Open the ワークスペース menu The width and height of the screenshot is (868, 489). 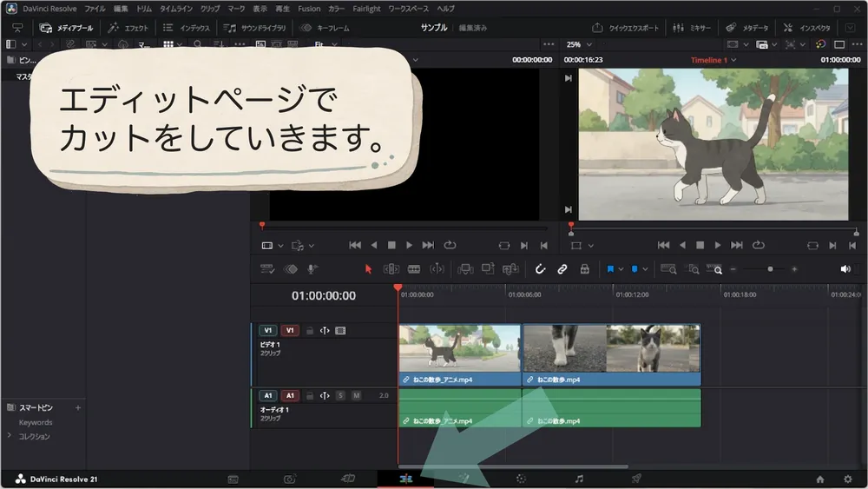tap(408, 9)
